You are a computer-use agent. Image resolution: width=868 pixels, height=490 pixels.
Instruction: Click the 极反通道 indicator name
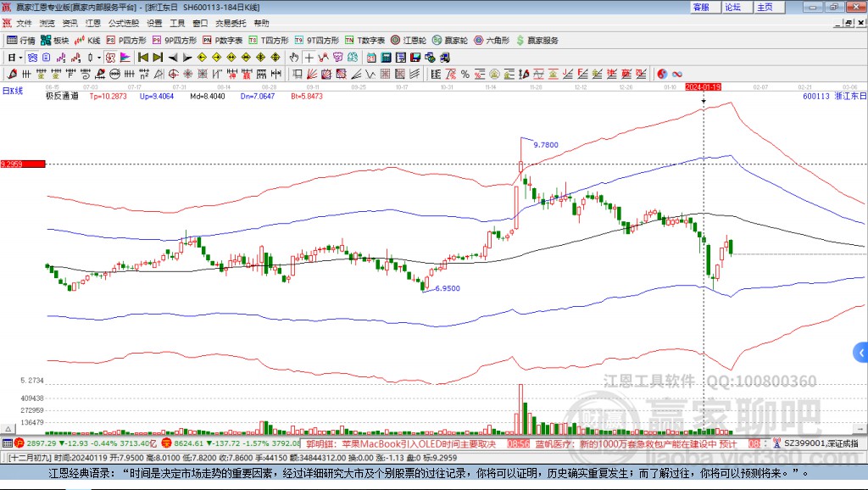pos(62,96)
